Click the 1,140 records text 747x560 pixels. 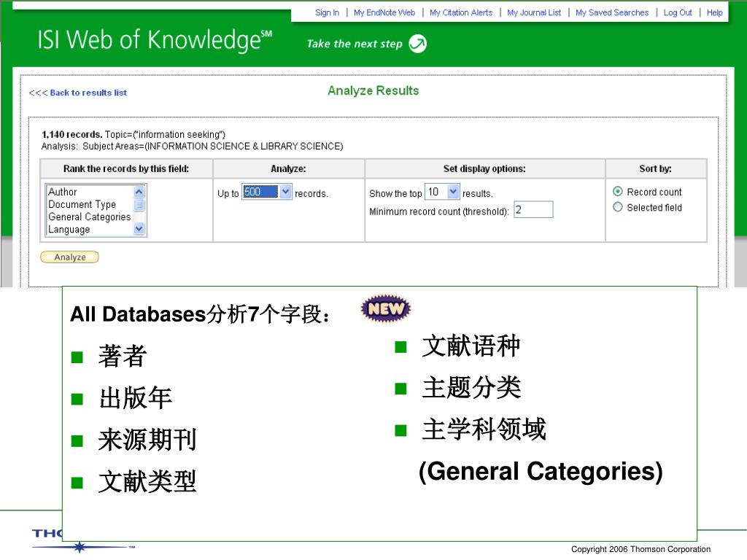pos(71,134)
